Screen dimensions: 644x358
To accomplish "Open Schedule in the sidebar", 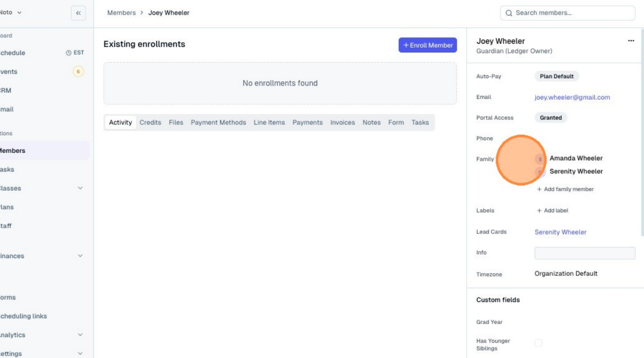I will 13,53.
